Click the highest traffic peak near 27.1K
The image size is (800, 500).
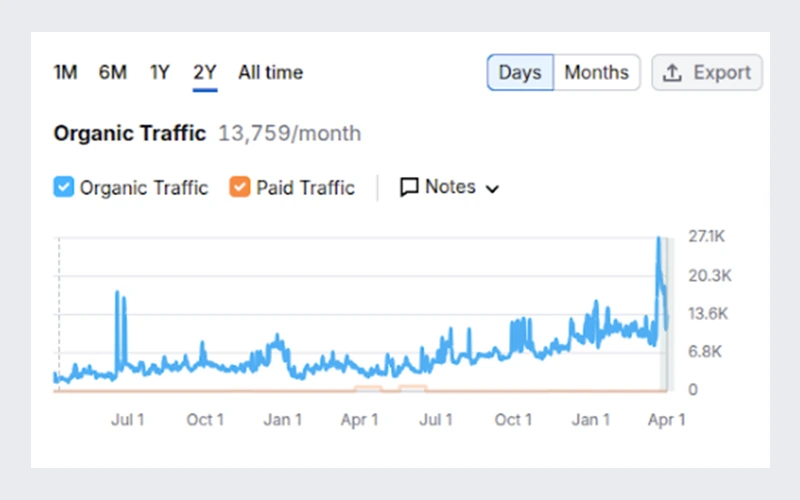658,240
